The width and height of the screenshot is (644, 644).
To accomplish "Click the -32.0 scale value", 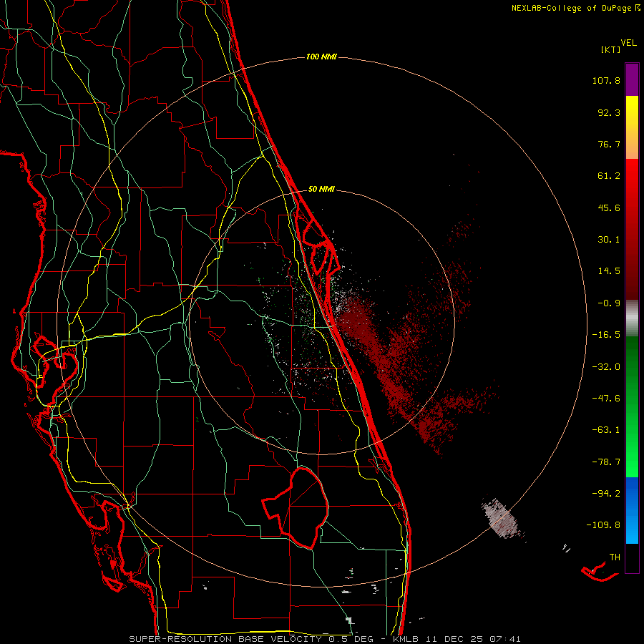I will pyautogui.click(x=606, y=367).
